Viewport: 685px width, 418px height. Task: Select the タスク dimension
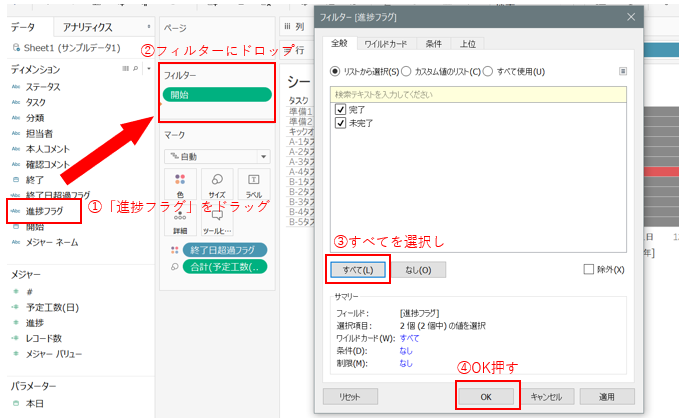click(35, 102)
